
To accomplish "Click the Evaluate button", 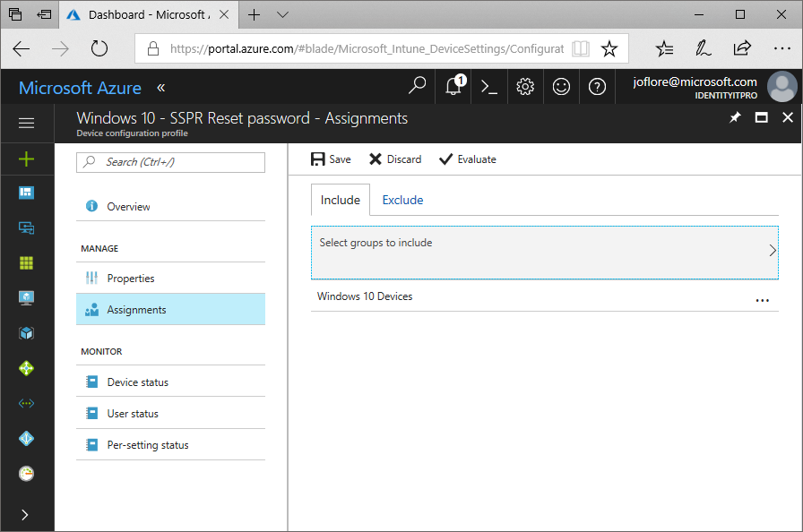I will coord(468,159).
